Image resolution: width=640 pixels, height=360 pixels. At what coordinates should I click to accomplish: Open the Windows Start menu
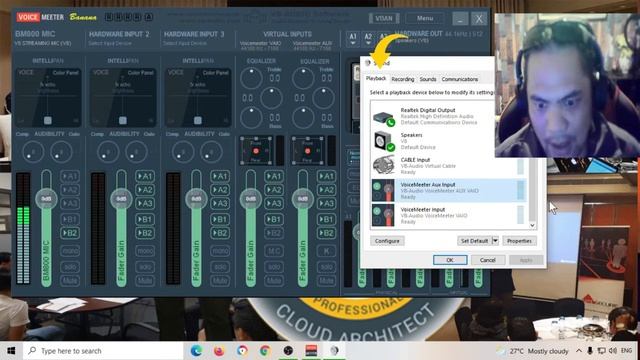11,351
